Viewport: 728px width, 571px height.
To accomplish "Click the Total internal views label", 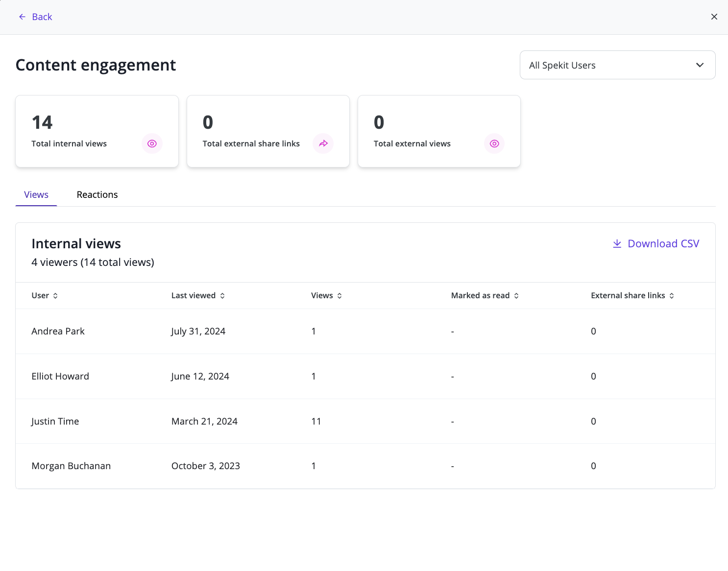I will tap(69, 144).
